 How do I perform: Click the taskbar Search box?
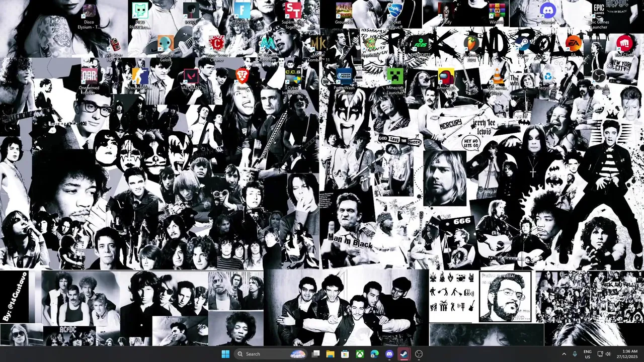pyautogui.click(x=271, y=354)
